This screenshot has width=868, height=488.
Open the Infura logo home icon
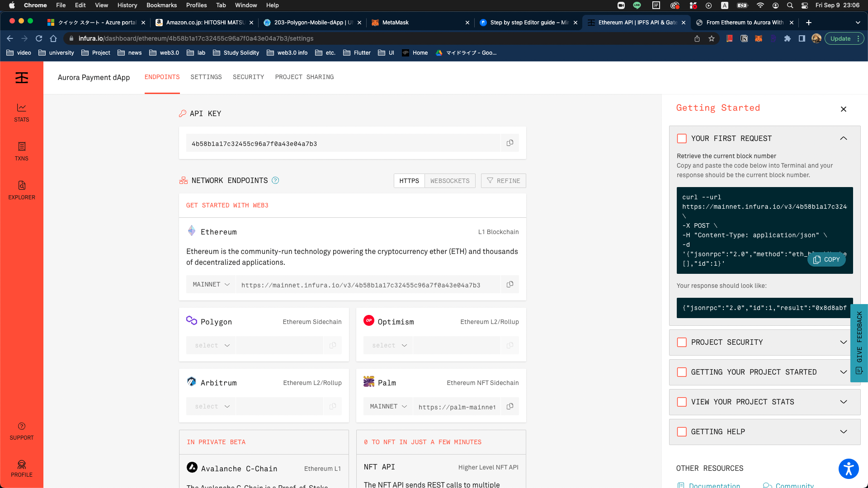tap(21, 78)
